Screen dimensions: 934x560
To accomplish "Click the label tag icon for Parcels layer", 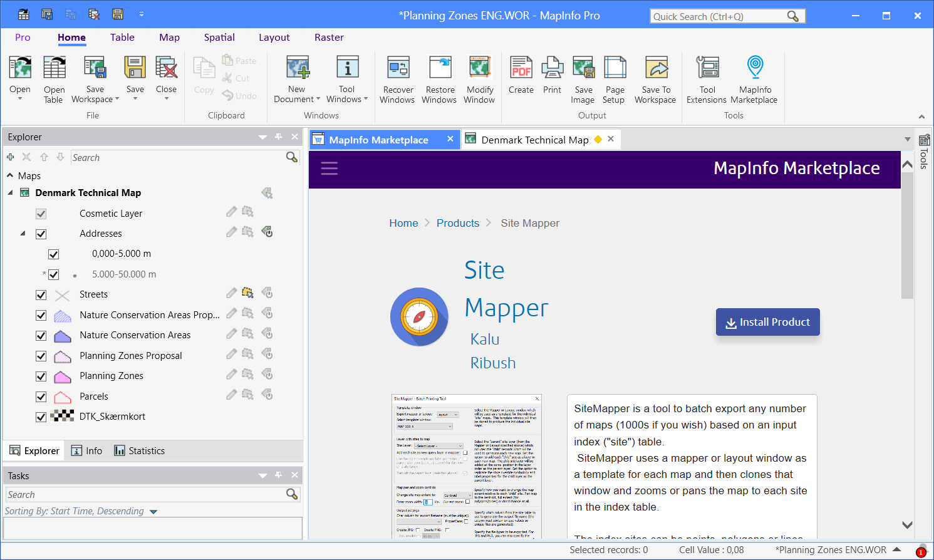I will pyautogui.click(x=267, y=395).
